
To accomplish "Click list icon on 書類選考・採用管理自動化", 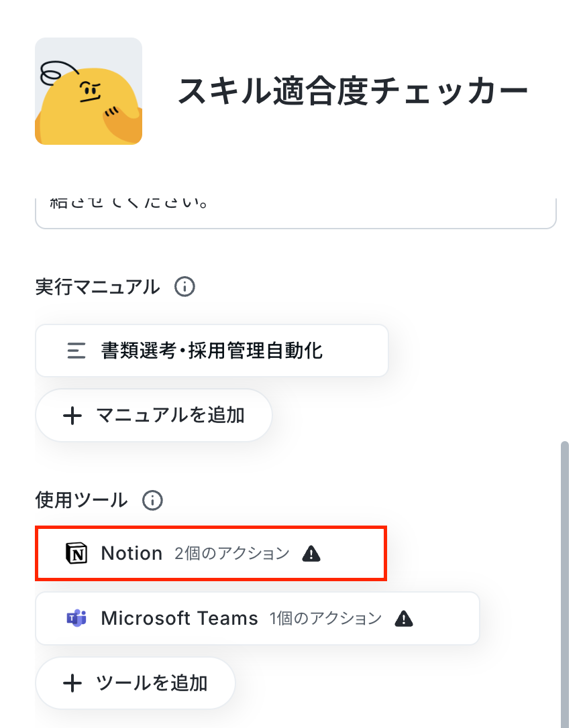I will (76, 351).
